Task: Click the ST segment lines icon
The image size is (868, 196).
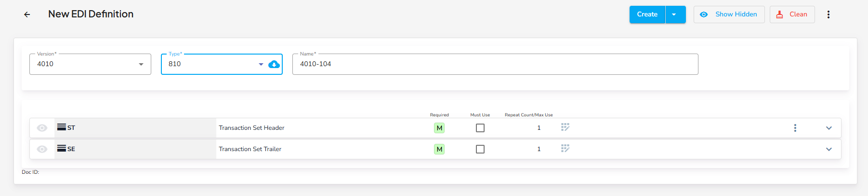Action: tap(61, 127)
